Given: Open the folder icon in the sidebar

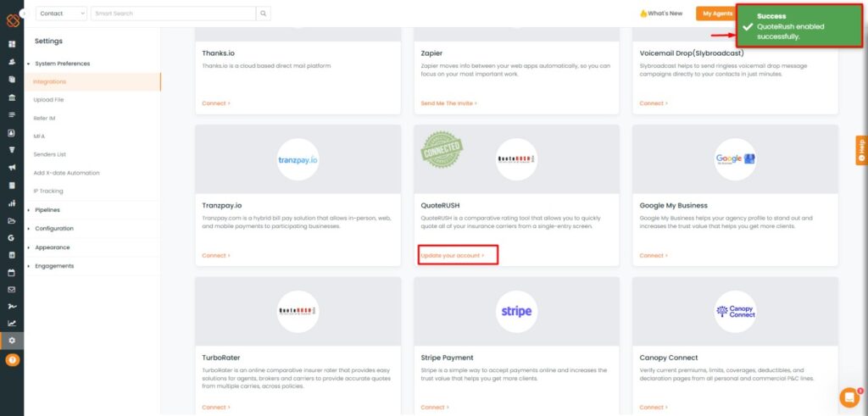Looking at the screenshot, I should (12, 221).
